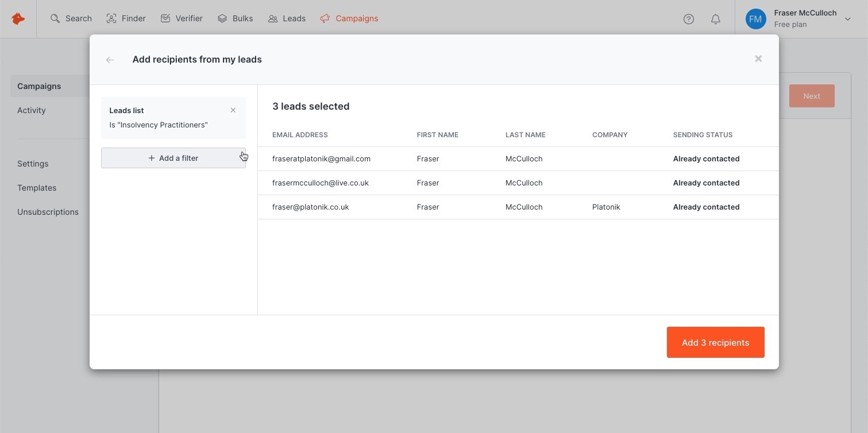Open the Verifier tool

[182, 18]
